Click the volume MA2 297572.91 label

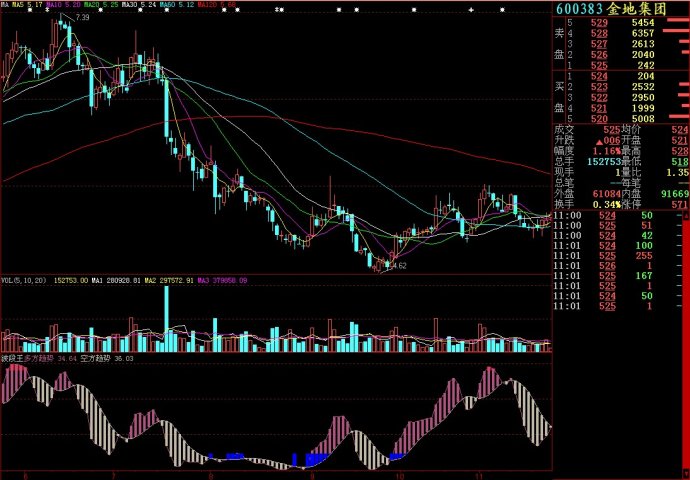click(169, 280)
